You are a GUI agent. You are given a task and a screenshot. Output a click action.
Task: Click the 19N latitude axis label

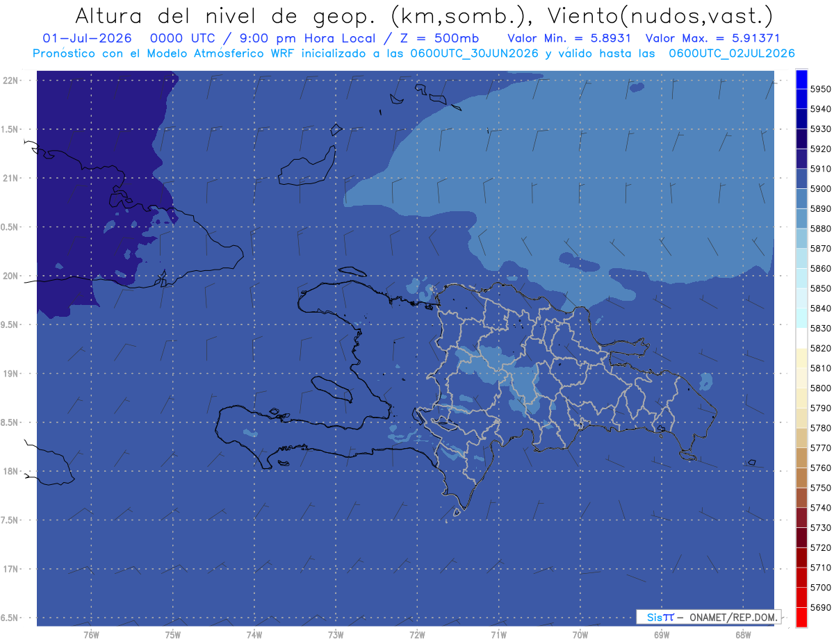[11, 374]
